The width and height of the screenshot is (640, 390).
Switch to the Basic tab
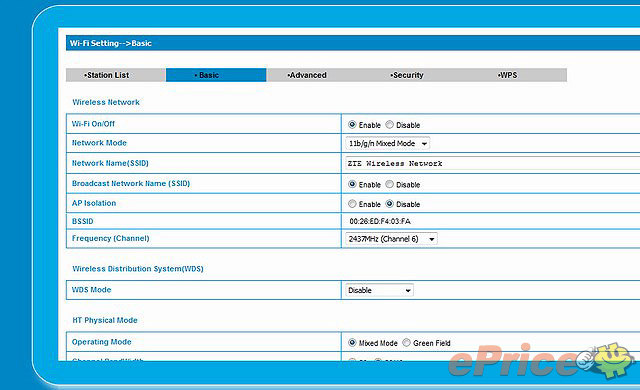[x=216, y=75]
